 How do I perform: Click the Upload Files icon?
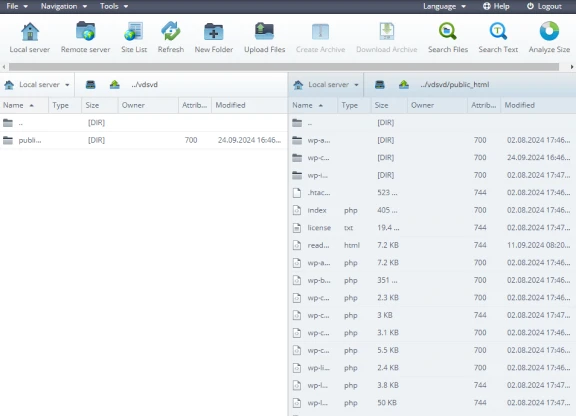click(x=264, y=32)
